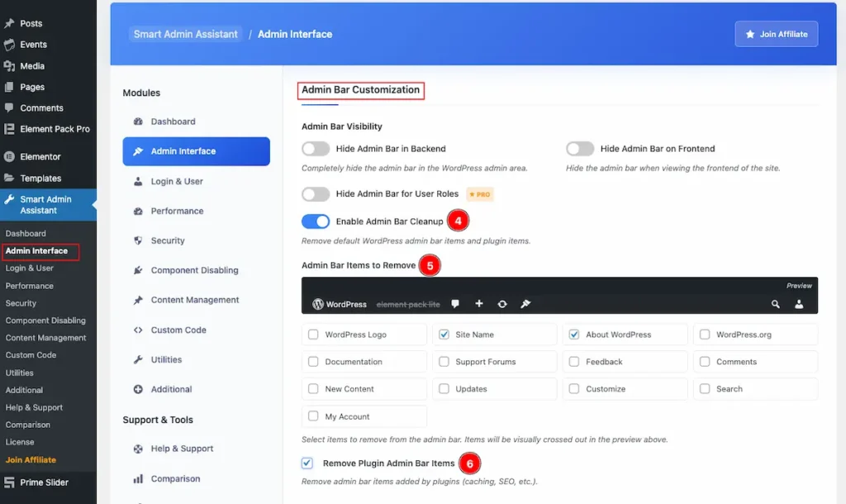Image resolution: width=846 pixels, height=504 pixels.
Task: Check the New Content checkbox
Action: point(313,388)
